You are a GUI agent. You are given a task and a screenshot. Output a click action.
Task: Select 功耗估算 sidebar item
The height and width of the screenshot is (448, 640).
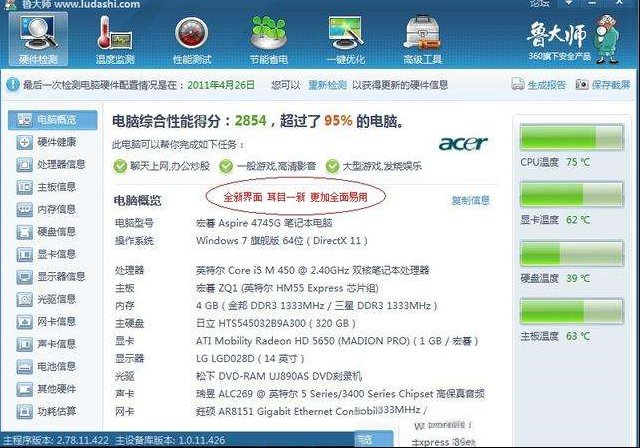pyautogui.click(x=46, y=411)
